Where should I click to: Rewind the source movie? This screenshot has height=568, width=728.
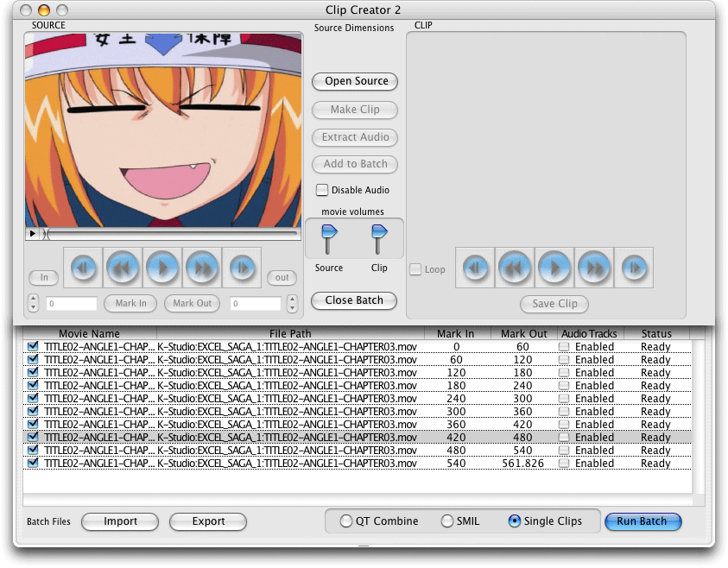(x=123, y=268)
